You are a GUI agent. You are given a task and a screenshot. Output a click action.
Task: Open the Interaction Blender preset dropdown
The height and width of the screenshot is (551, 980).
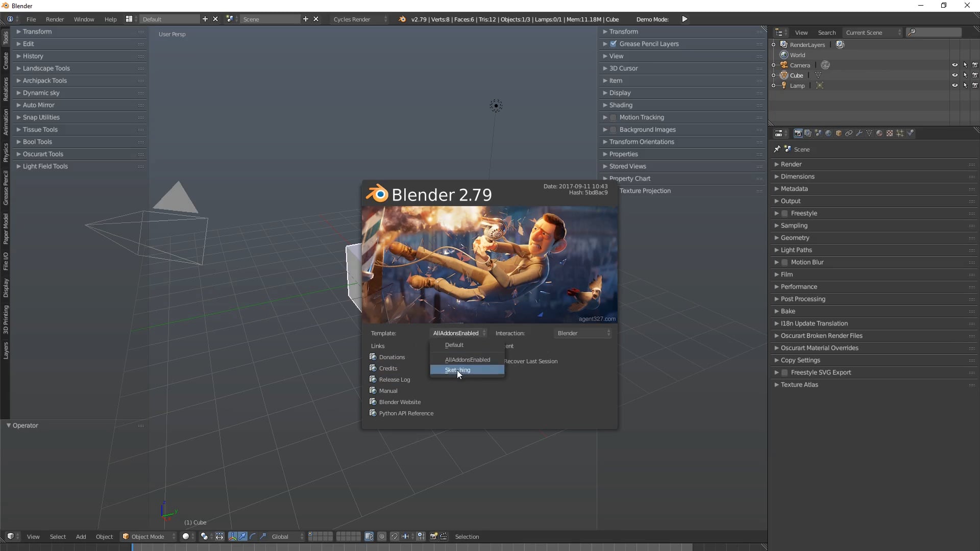(583, 333)
